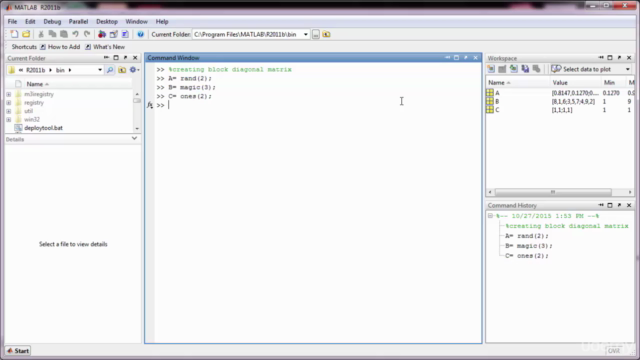This screenshot has width=640, height=360.
Task: Open the Parallel menu
Action: tap(78, 21)
